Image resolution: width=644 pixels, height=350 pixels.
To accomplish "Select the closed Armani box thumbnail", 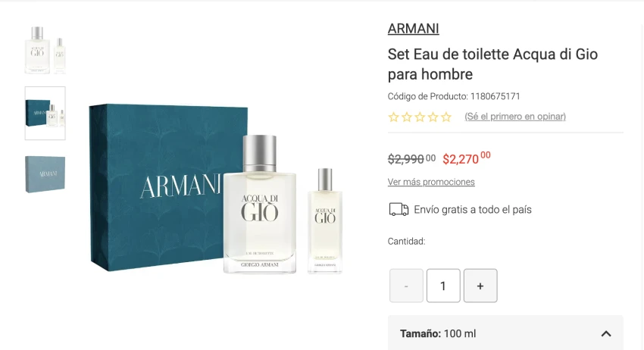I will pos(45,174).
